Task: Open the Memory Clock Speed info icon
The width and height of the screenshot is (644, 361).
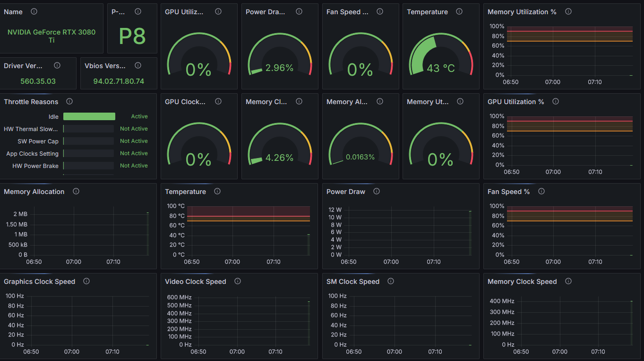Action: pyautogui.click(x=567, y=281)
